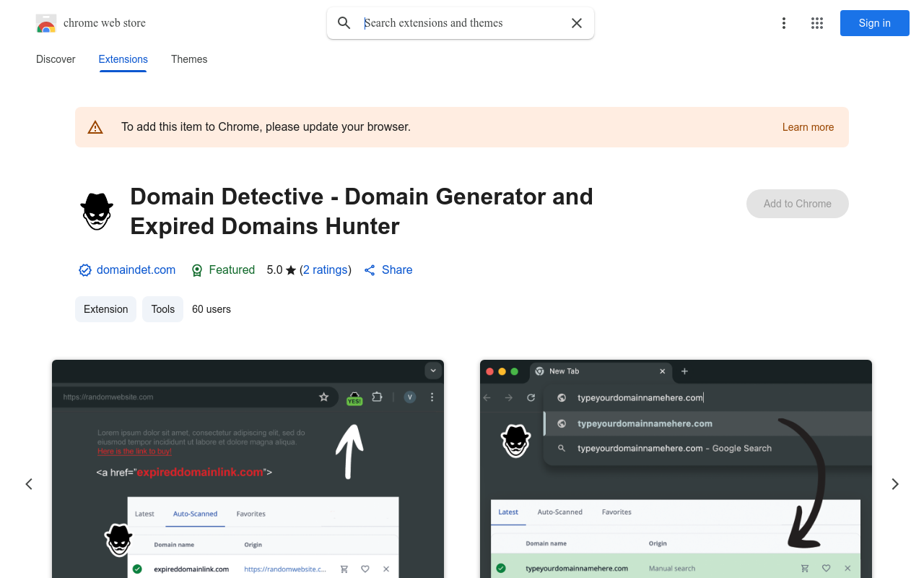
Task: Select the Extensions tab
Action: coord(123,59)
